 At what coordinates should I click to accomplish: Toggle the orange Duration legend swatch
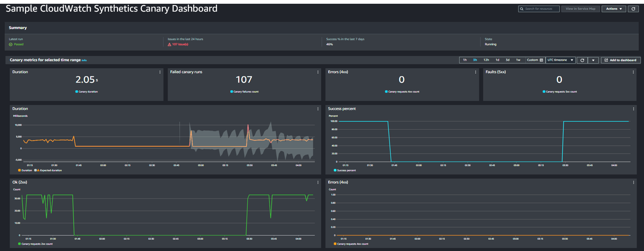coord(19,170)
